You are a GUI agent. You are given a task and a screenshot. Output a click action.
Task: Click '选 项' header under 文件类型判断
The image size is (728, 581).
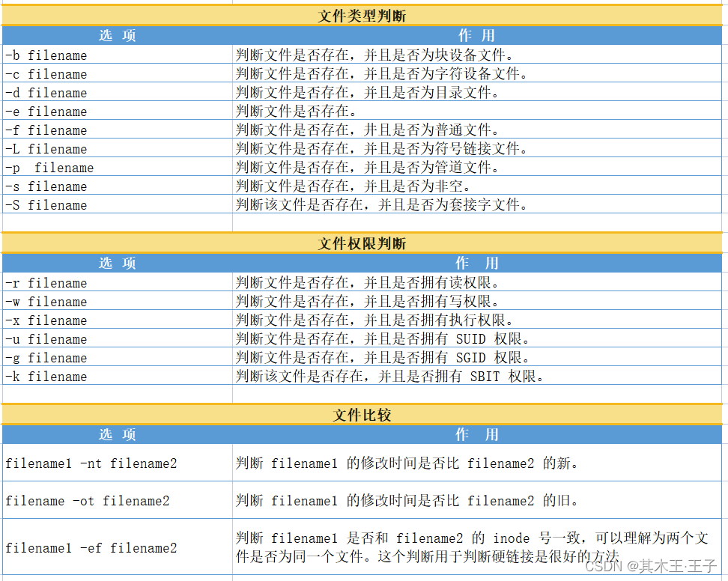tap(118, 35)
